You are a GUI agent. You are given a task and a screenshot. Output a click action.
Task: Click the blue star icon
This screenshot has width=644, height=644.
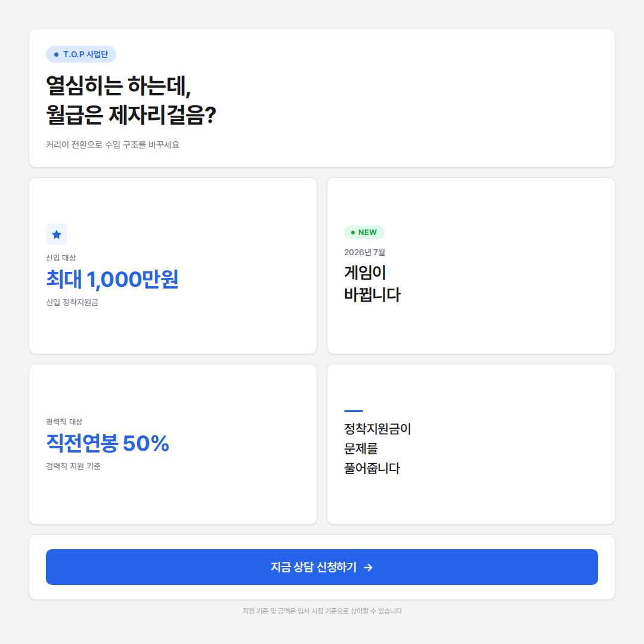click(57, 234)
